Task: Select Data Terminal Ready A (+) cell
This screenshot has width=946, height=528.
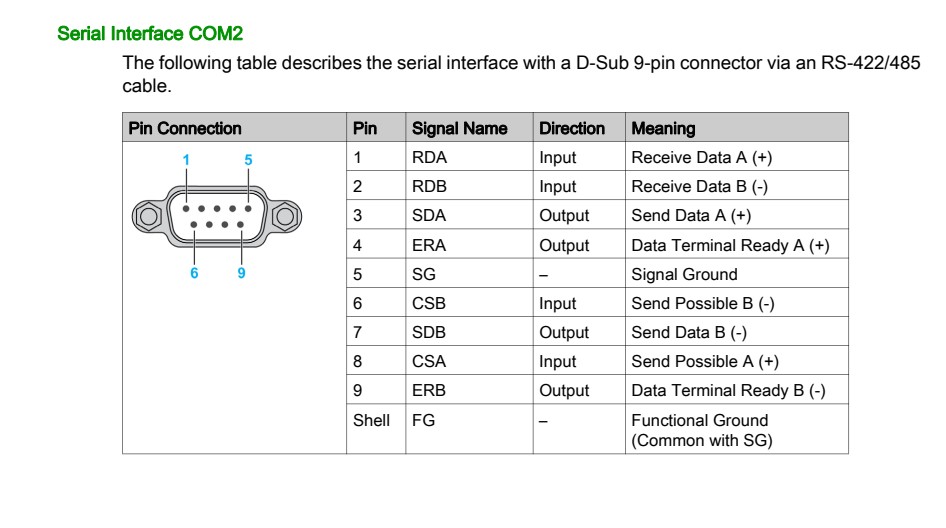Action: (x=730, y=245)
